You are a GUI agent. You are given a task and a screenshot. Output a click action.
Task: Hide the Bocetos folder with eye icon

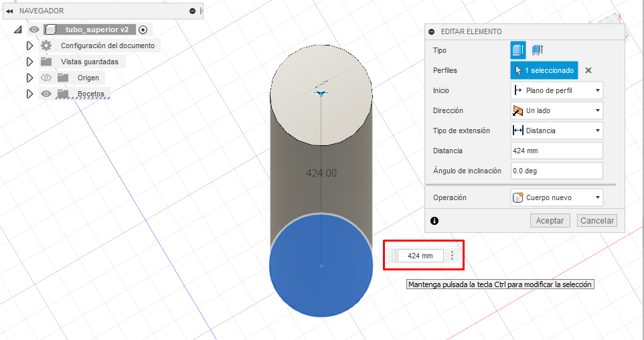coord(46,94)
